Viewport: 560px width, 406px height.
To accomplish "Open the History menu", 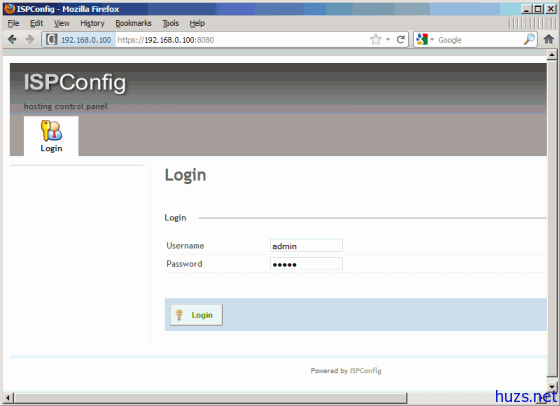I will [92, 24].
